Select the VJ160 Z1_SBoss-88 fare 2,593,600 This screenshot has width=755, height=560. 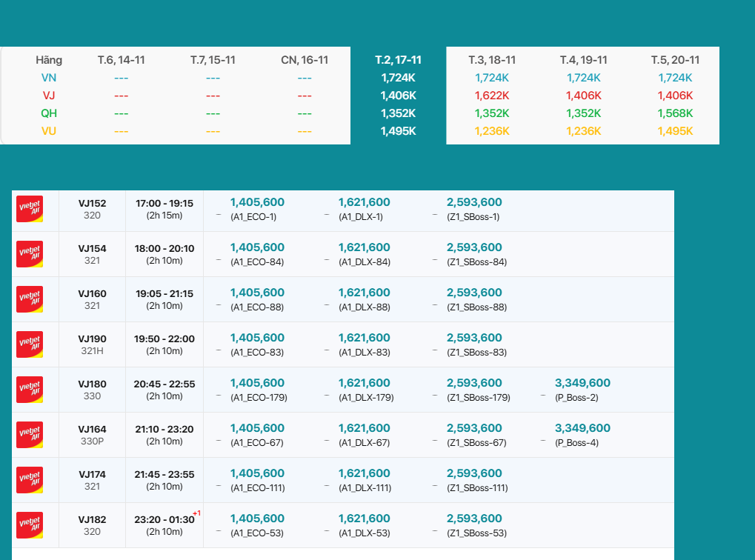[474, 293]
